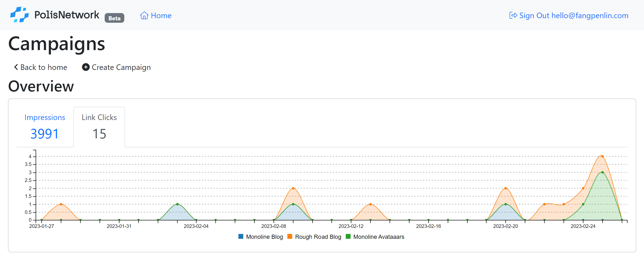644x255 pixels.
Task: Click the 2023-02-16 axis label
Action: pyautogui.click(x=428, y=226)
